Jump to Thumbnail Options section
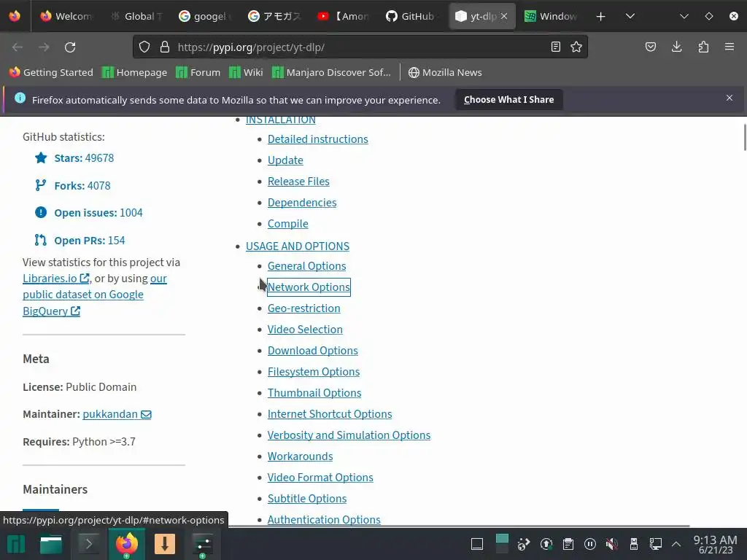Screen dimensions: 747x560 [314, 393]
